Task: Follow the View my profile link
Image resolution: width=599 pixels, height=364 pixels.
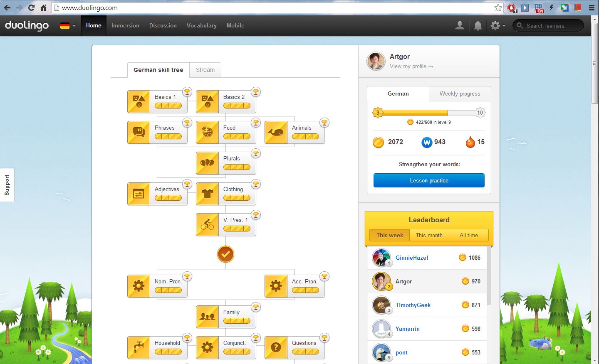Action: [411, 66]
